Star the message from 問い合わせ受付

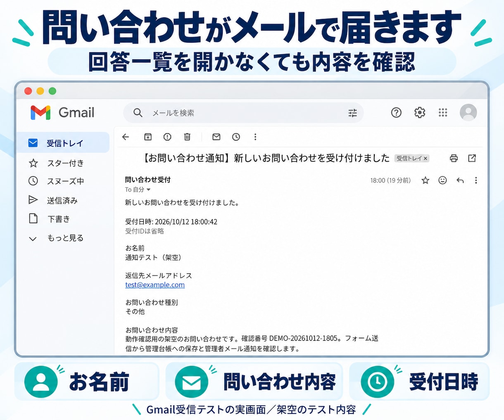coord(425,180)
